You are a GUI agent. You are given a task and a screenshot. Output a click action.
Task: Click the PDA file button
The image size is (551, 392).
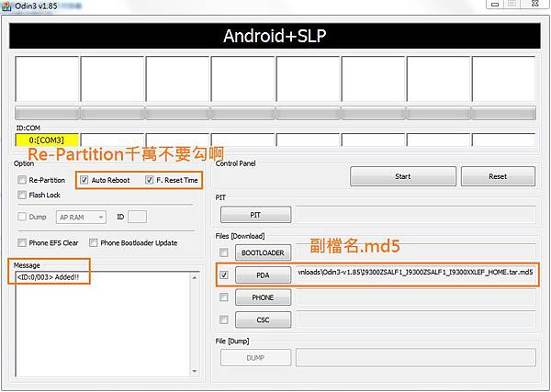tap(263, 275)
